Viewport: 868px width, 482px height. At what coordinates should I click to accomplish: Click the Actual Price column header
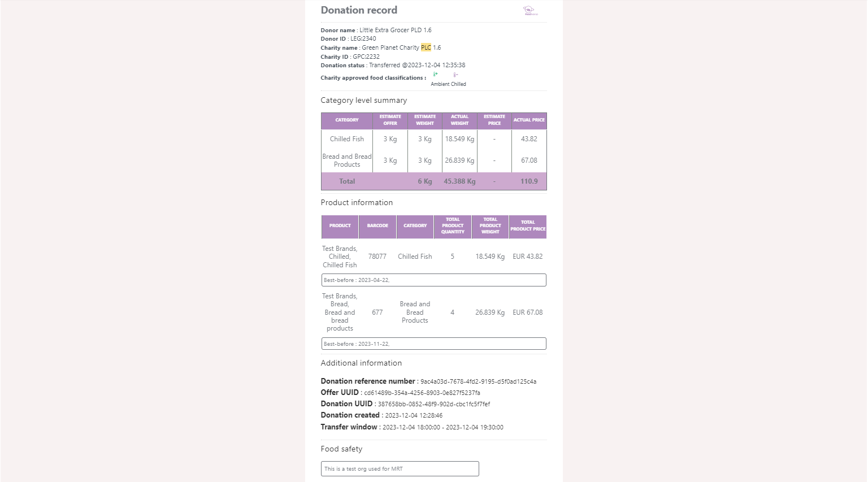[529, 120]
